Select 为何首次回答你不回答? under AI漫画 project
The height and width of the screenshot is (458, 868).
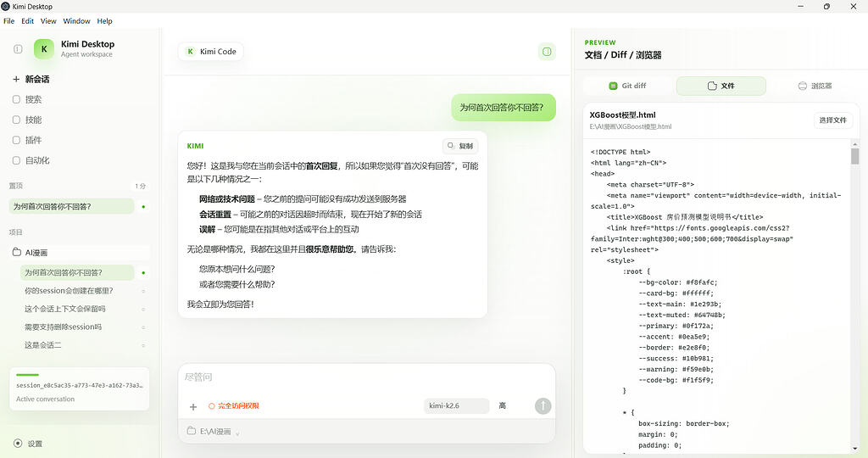coord(77,272)
